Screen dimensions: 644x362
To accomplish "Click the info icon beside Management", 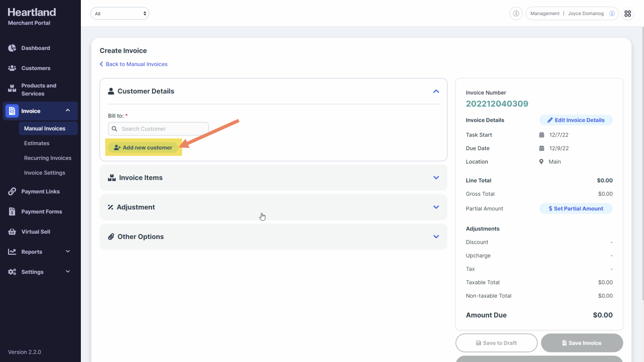I will pyautogui.click(x=516, y=13).
